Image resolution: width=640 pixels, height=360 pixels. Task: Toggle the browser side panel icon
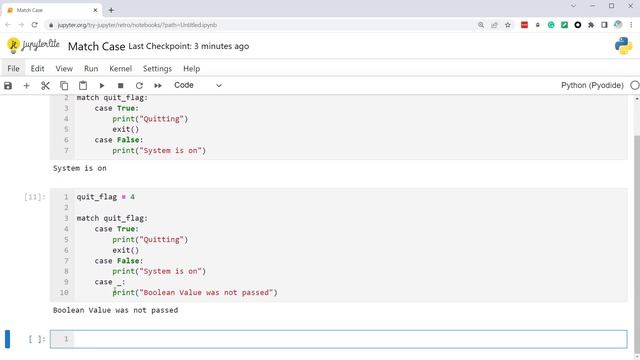[x=604, y=25]
